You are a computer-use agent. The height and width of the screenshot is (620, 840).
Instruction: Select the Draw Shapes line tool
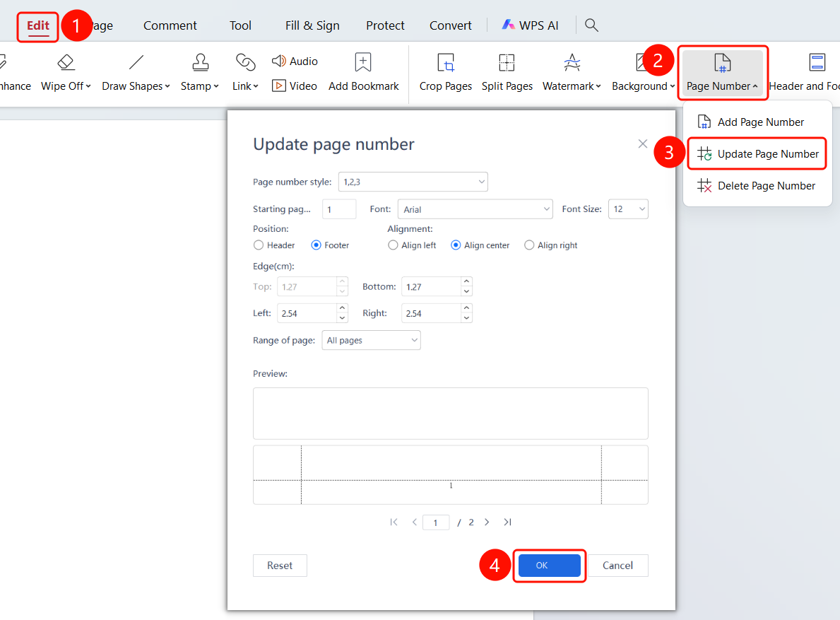[136, 72]
